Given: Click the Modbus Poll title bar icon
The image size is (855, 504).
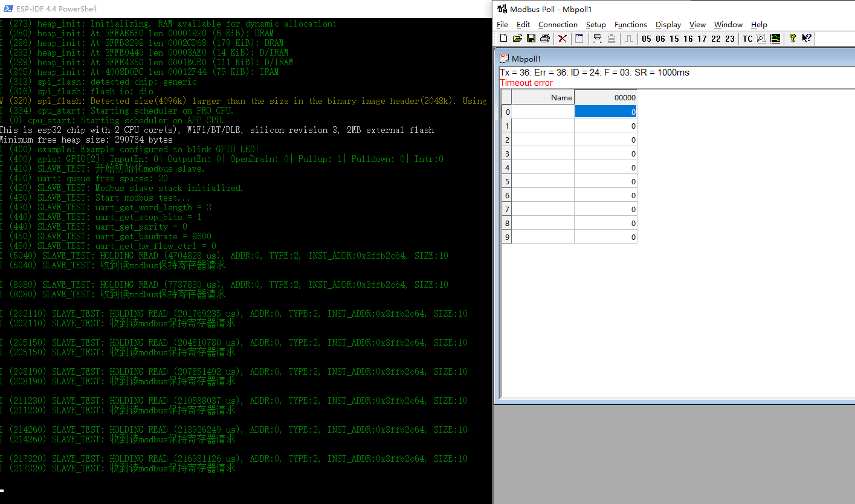Looking at the screenshot, I should tap(502, 8).
